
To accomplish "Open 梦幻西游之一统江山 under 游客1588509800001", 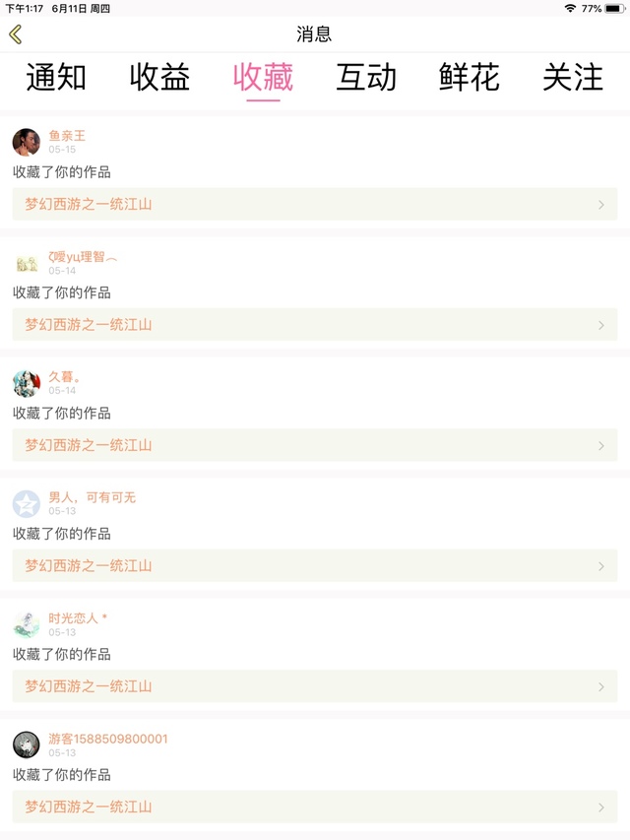I will point(89,807).
